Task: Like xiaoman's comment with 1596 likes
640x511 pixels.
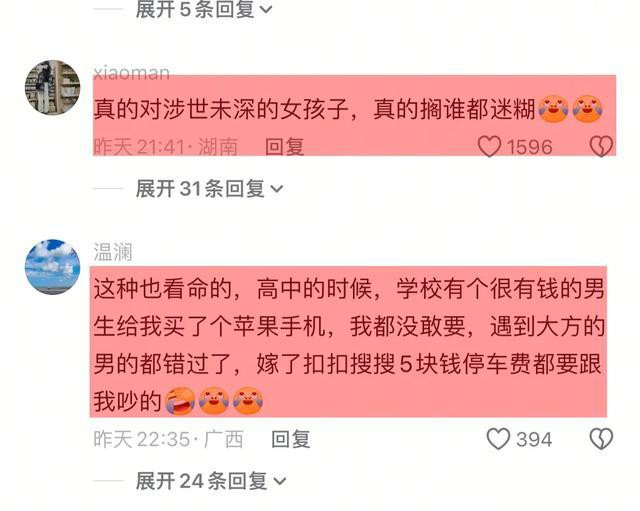Action: pyautogui.click(x=489, y=147)
